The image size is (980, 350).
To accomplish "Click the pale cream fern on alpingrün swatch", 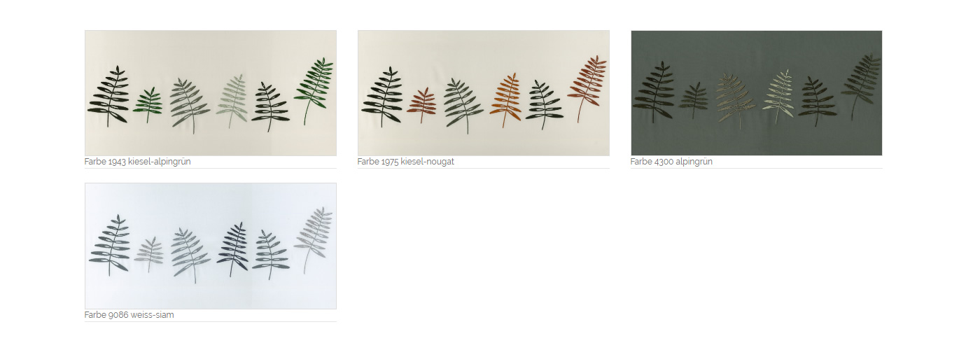I will click(778, 99).
